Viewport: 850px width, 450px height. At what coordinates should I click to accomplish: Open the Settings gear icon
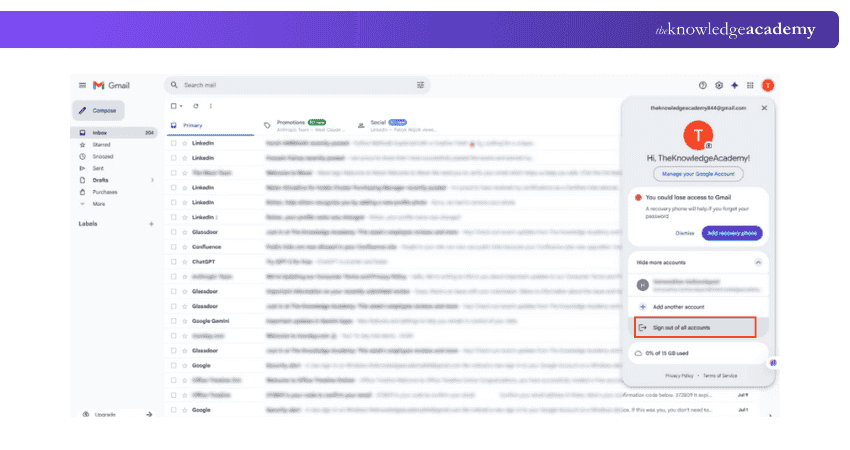click(x=719, y=85)
